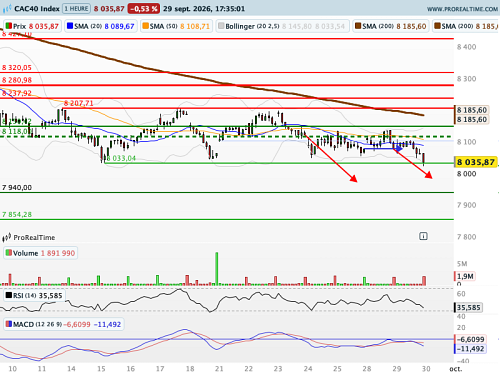Viewport: 500px width, 375px height.
Task: Select the SMA (50) 8 108,71 legend entry
Action: click(176, 26)
